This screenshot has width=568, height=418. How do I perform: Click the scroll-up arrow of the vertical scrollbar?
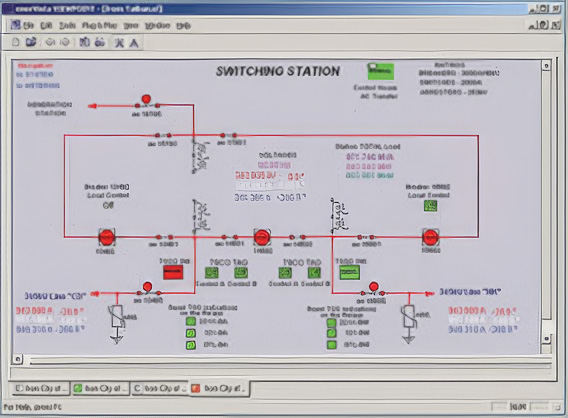tap(546, 66)
